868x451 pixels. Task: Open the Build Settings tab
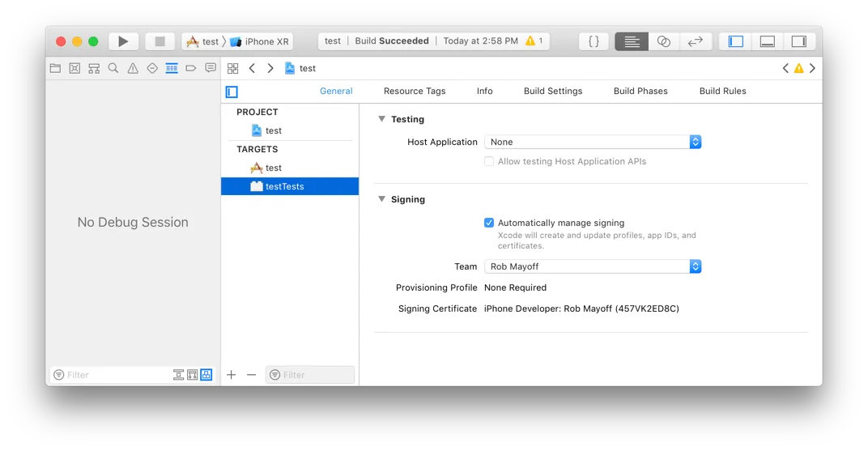point(553,91)
